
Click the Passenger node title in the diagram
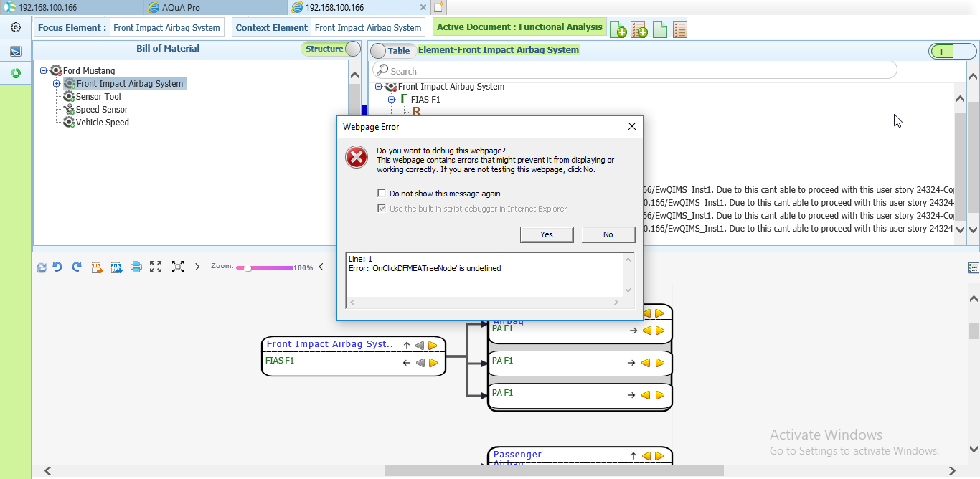(517, 455)
